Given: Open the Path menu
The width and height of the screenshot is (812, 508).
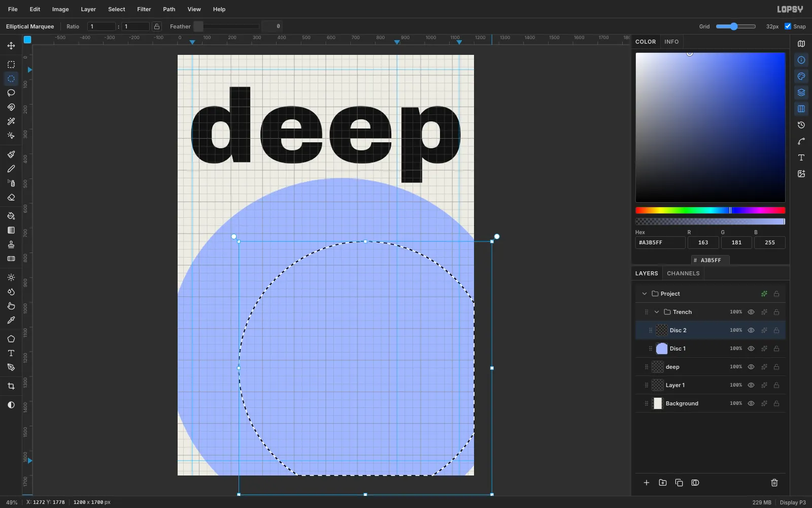Looking at the screenshot, I should click(169, 9).
